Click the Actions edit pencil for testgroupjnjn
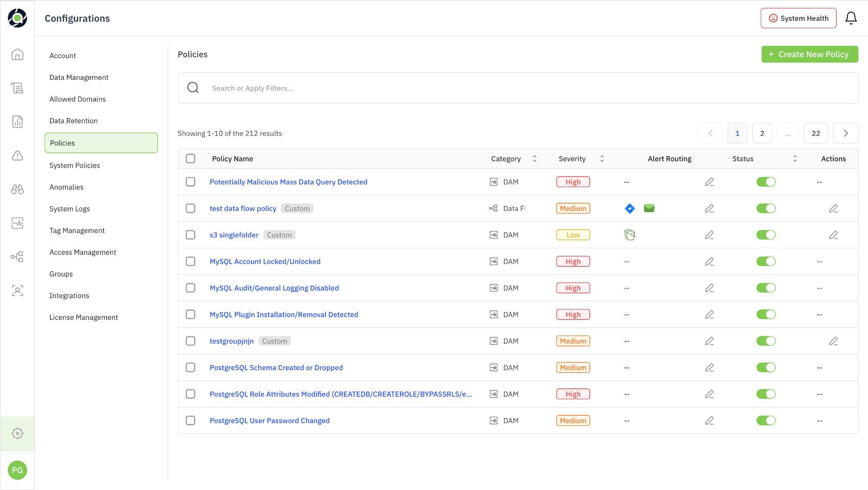Screen dimensions: 868x490 833,341
